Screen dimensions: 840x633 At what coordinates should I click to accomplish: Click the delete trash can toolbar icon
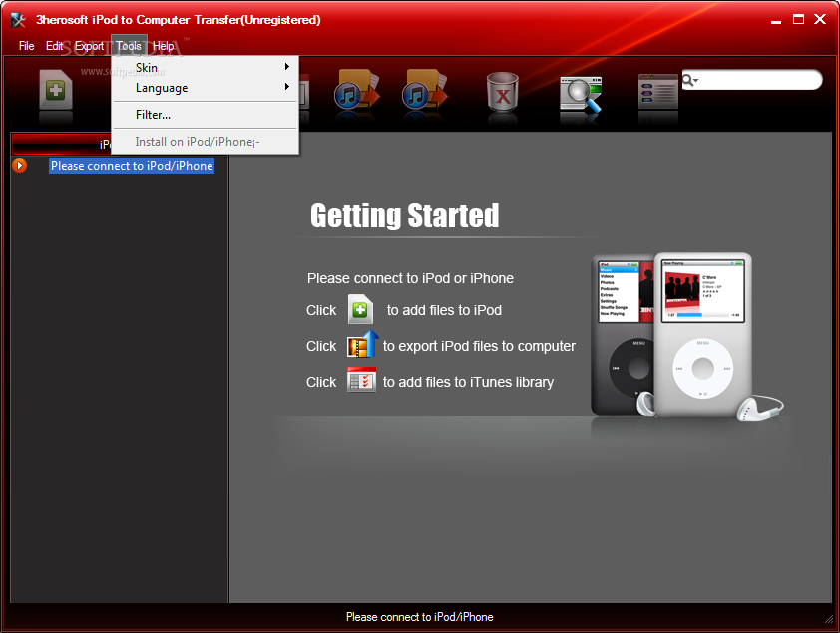pos(502,91)
